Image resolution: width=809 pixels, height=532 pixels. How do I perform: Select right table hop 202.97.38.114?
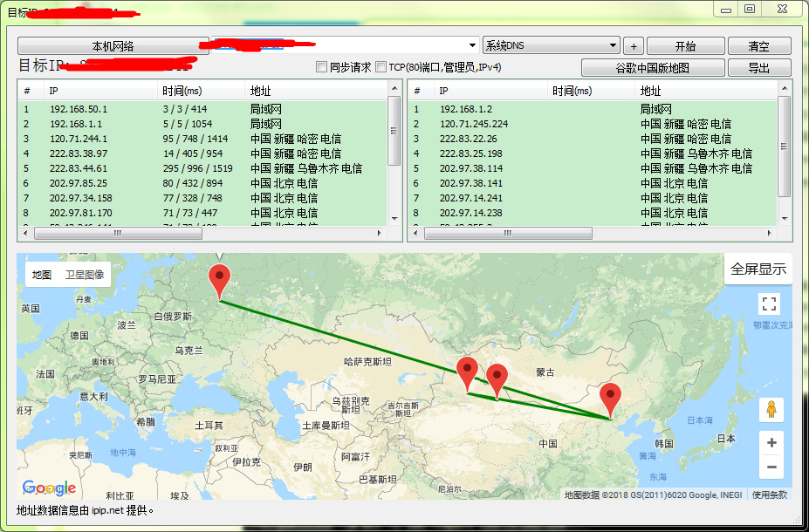pyautogui.click(x=593, y=168)
